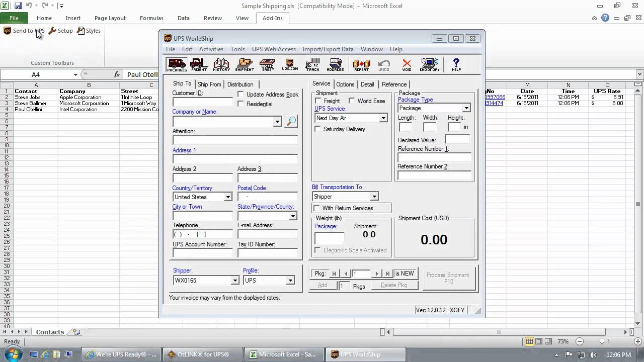The height and width of the screenshot is (362, 644).
Task: Check the World Ease checkbox
Action: (352, 101)
